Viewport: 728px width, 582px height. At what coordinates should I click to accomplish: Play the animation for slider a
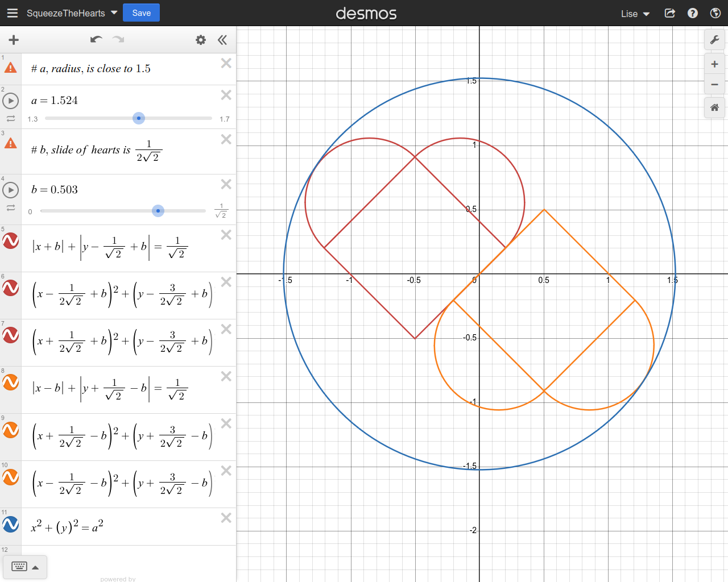pos(11,101)
